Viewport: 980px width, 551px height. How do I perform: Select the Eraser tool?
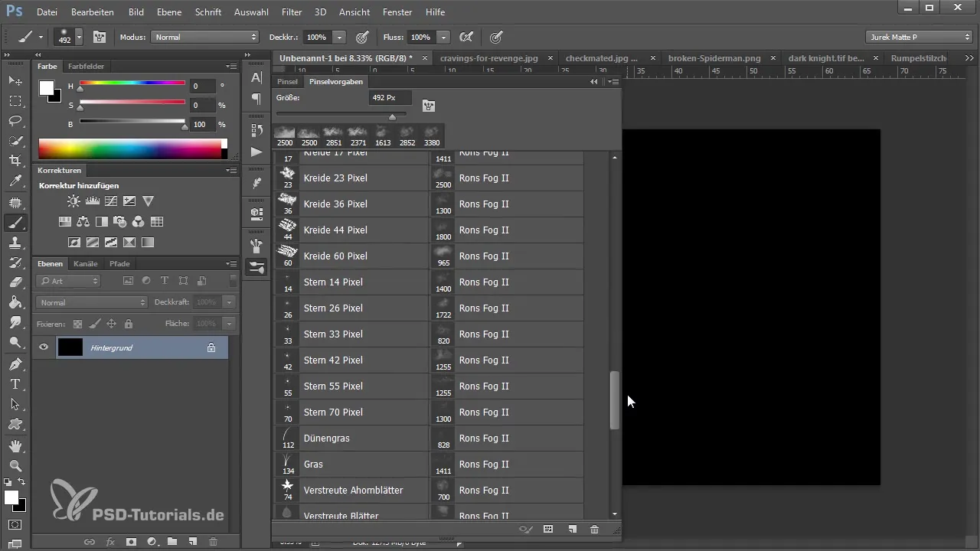coord(15,282)
